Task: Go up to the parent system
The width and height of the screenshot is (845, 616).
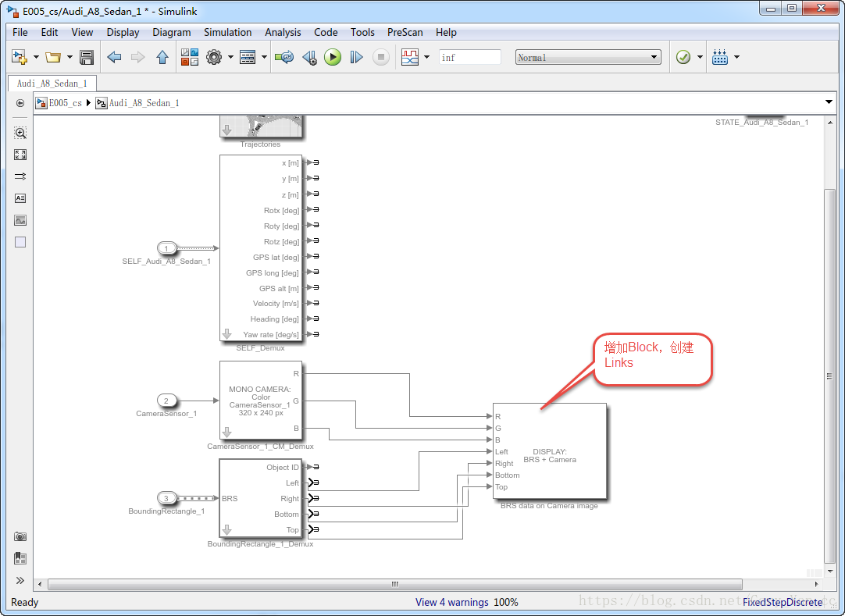Action: [162, 57]
